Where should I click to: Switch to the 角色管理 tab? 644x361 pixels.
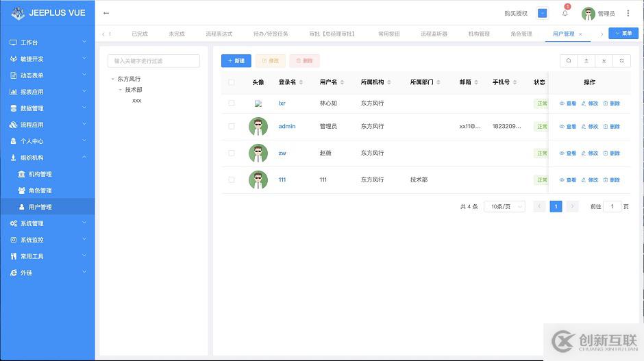click(x=521, y=34)
